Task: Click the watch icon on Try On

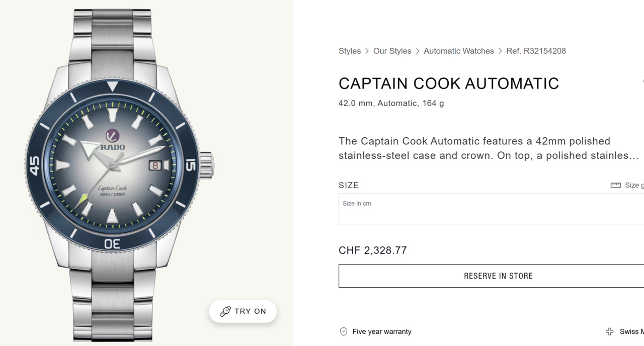Action: click(x=225, y=312)
